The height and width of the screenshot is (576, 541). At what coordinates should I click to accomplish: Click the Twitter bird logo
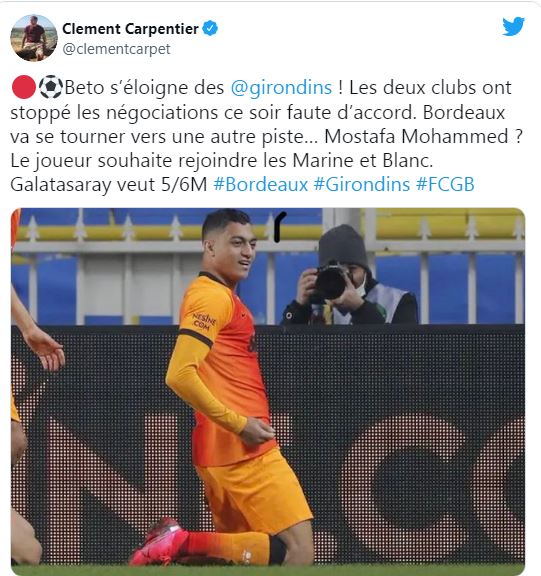click(x=513, y=26)
